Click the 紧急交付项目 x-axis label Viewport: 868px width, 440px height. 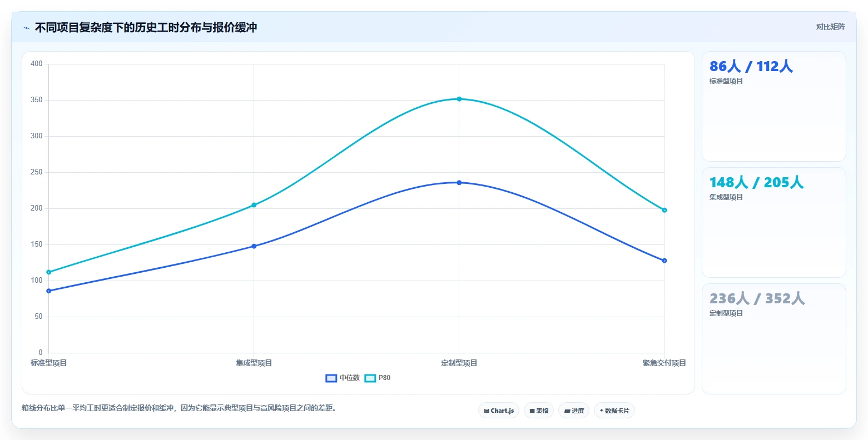[x=664, y=363]
